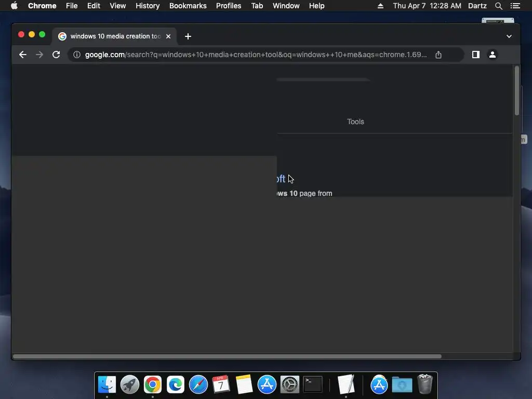Open Finder from the Dock
532x399 pixels.
click(107, 384)
